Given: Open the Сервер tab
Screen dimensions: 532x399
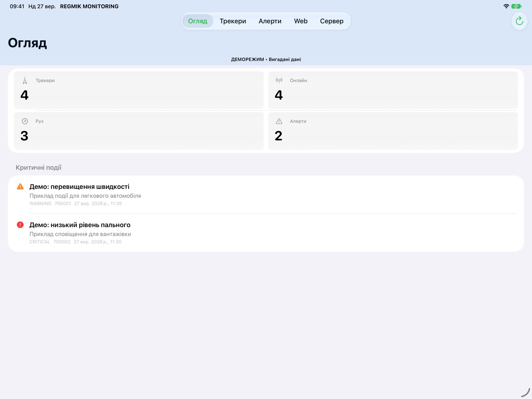Looking at the screenshot, I should [x=332, y=21].
